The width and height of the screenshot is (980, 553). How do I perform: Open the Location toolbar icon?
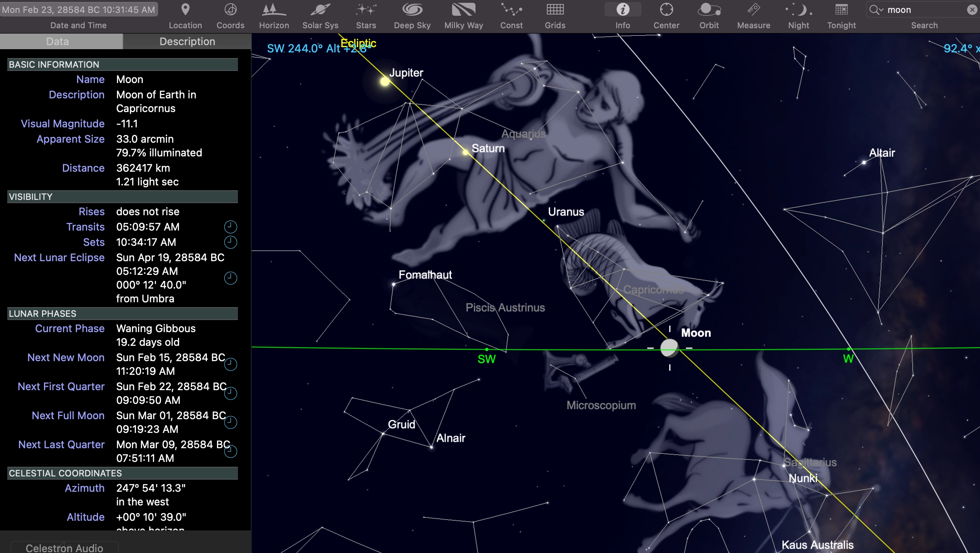tap(185, 10)
